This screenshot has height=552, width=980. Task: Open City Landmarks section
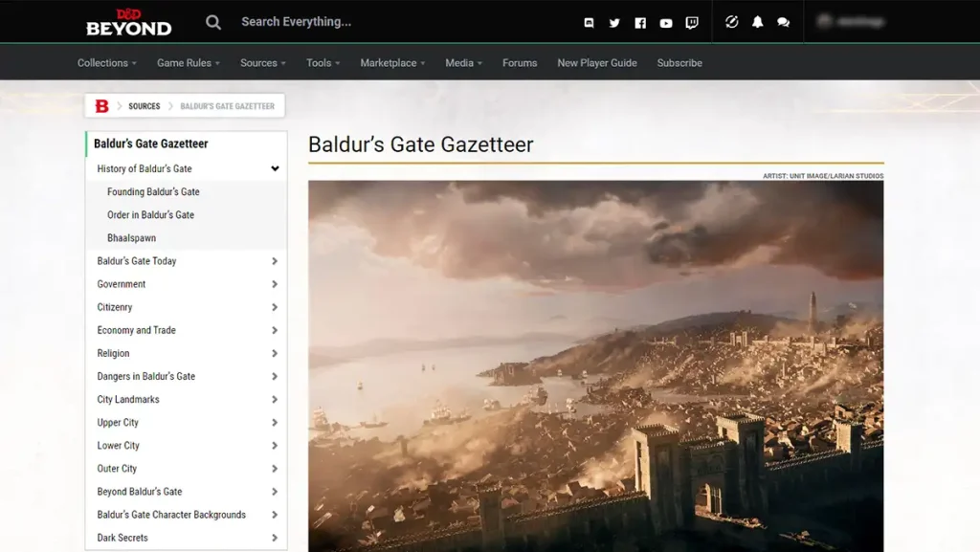coord(128,400)
